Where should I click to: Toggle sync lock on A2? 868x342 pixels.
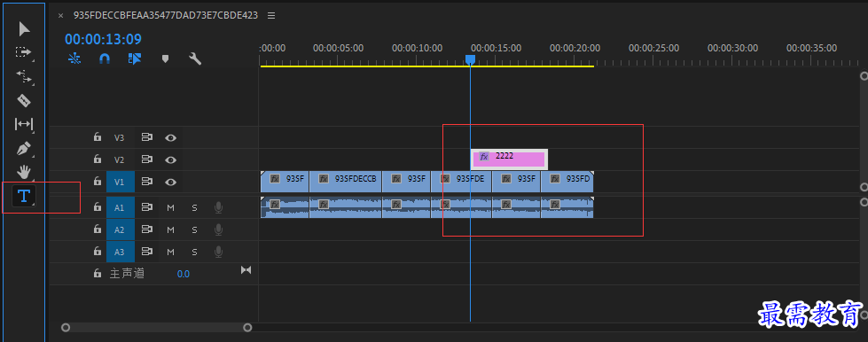(x=146, y=229)
